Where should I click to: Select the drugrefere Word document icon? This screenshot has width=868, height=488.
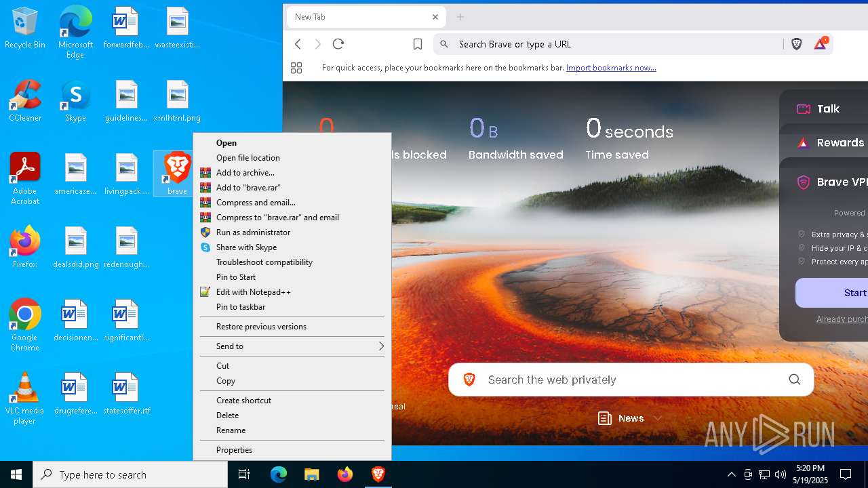(x=75, y=394)
